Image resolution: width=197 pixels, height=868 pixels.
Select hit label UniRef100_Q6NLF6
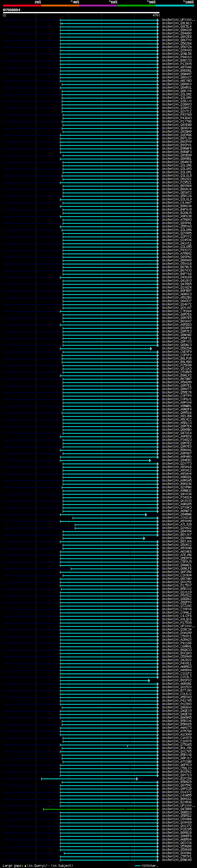[x=176, y=569]
